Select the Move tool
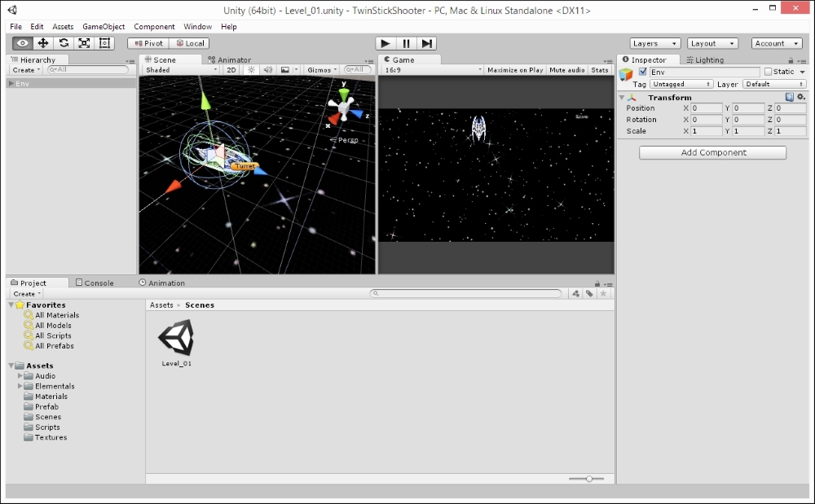The height and width of the screenshot is (504, 815). 43,43
